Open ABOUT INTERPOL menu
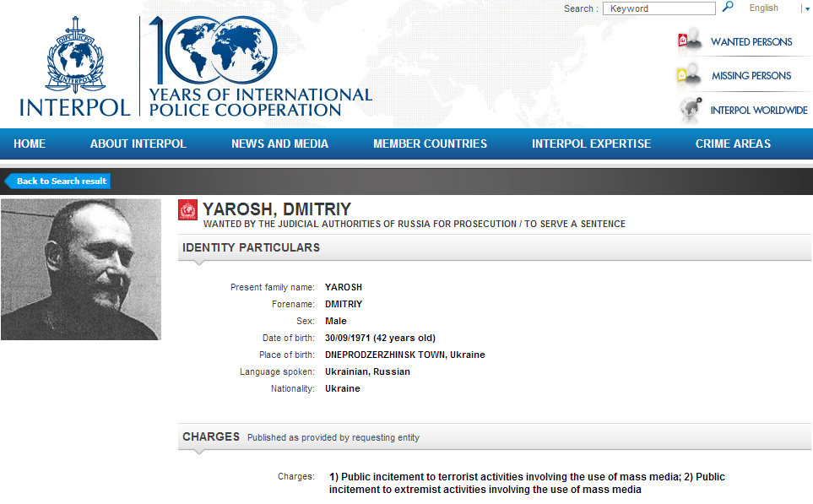The height and width of the screenshot is (504, 813). tap(138, 144)
